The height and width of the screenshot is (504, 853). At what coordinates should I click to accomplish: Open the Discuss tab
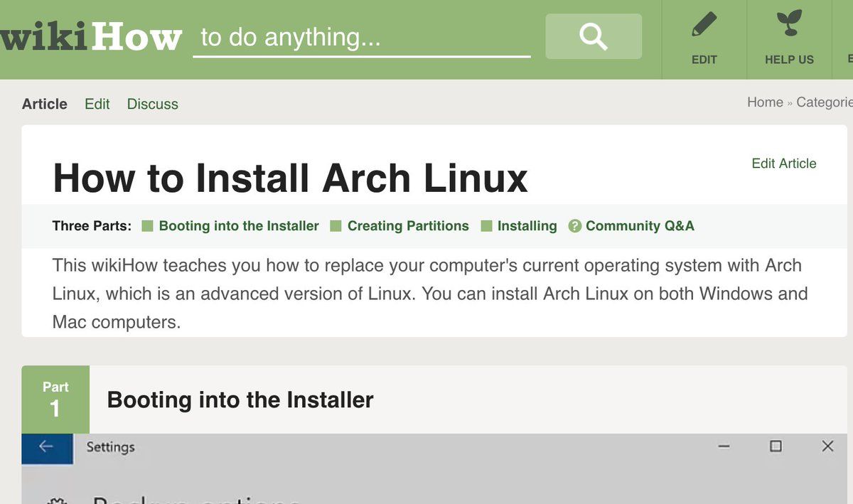[x=153, y=104]
